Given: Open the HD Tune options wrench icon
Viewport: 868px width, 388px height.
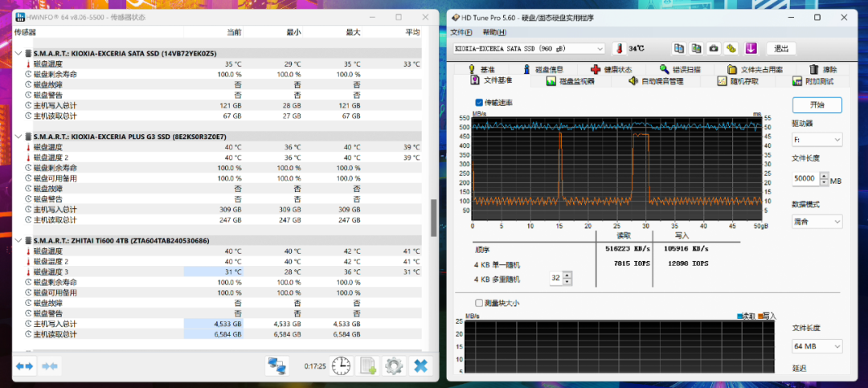Looking at the screenshot, I should click(x=732, y=48).
